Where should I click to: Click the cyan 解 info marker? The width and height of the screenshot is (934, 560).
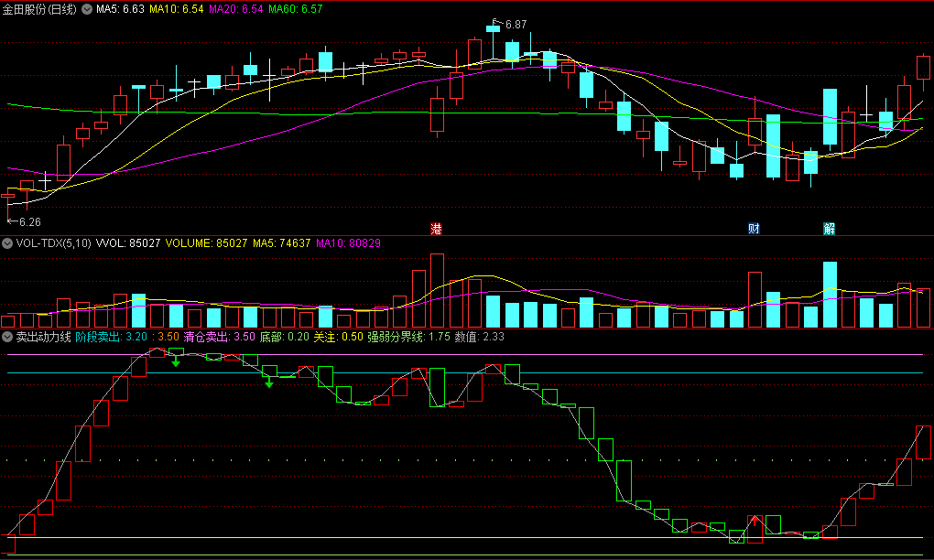(x=830, y=229)
